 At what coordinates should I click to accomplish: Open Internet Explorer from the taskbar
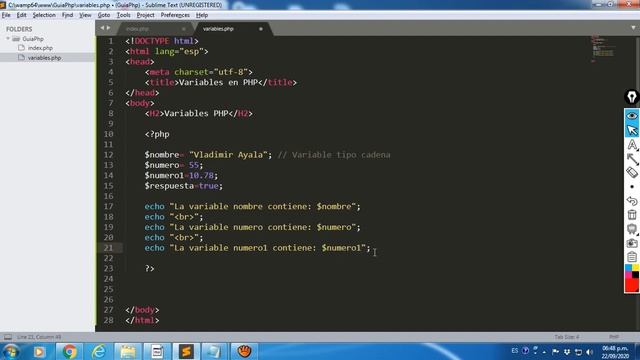98,351
